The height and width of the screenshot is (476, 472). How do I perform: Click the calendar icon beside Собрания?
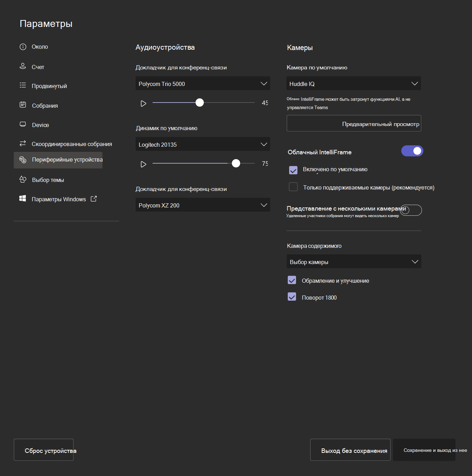pyautogui.click(x=23, y=105)
